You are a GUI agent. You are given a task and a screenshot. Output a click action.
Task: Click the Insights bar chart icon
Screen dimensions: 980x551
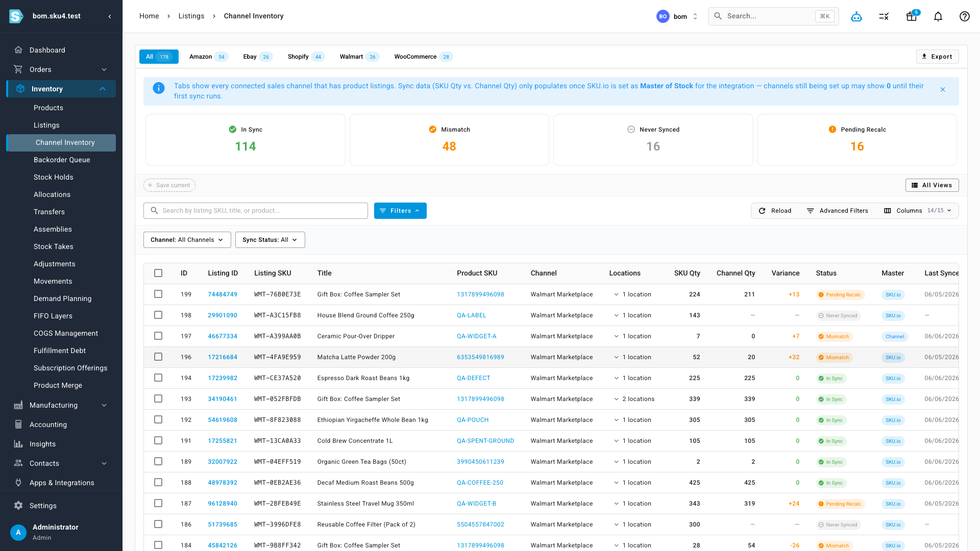click(x=18, y=444)
